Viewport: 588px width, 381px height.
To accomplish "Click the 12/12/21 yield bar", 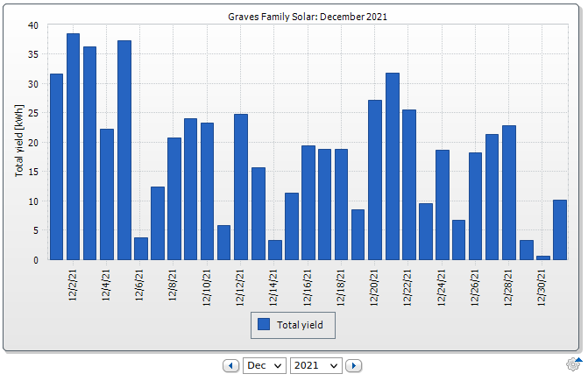I will coord(241,187).
